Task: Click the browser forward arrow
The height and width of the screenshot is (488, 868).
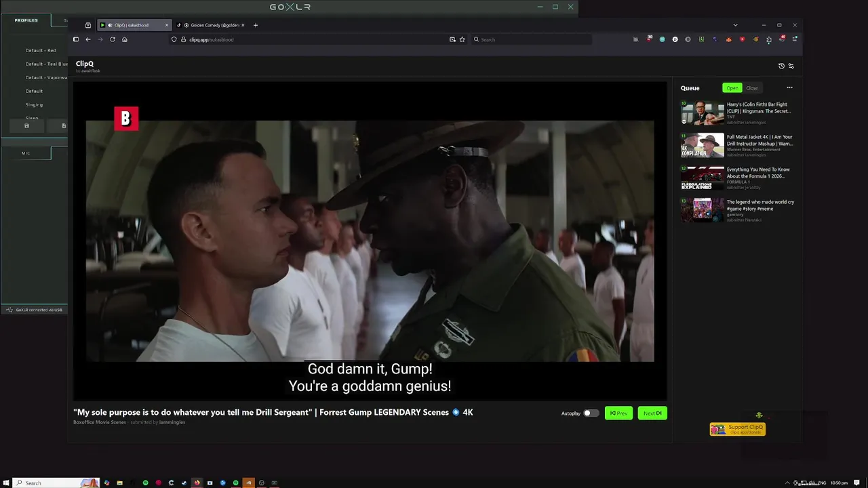Action: 100,39
